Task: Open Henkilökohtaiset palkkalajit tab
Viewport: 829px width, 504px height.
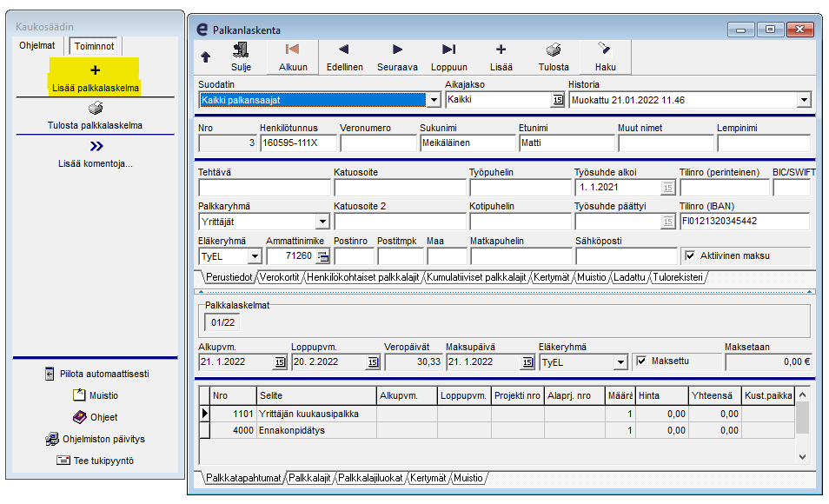Action: 362,277
